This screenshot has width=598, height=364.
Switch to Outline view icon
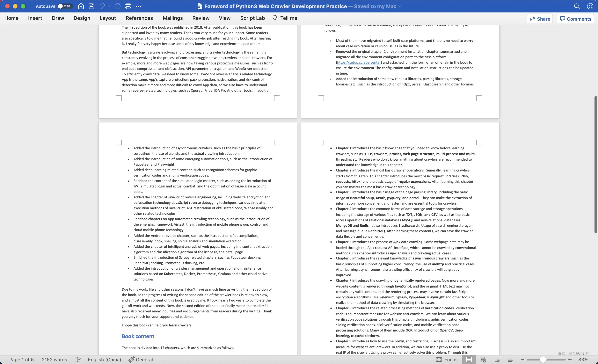point(497,360)
